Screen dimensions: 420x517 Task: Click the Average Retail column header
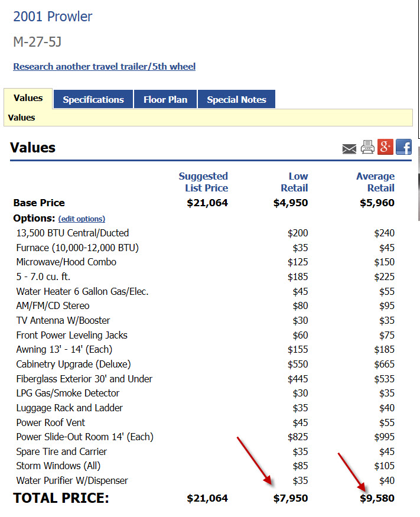click(375, 182)
